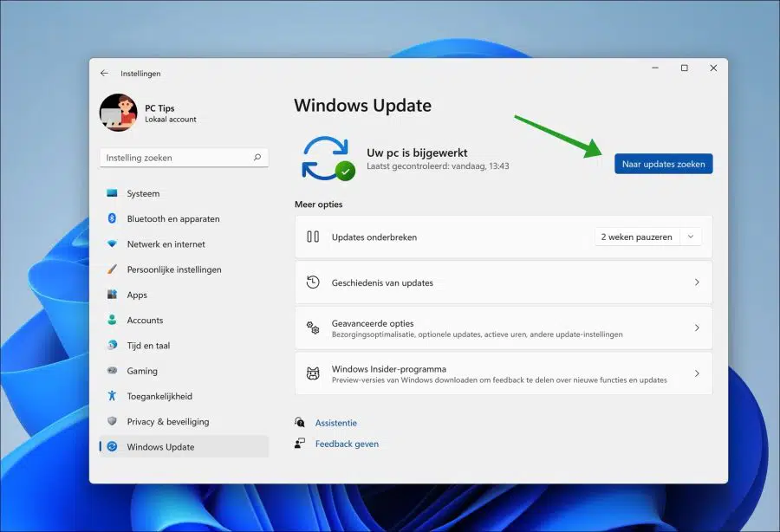780x532 pixels.
Task: Open Geavanceerde opties
Action: (504, 328)
